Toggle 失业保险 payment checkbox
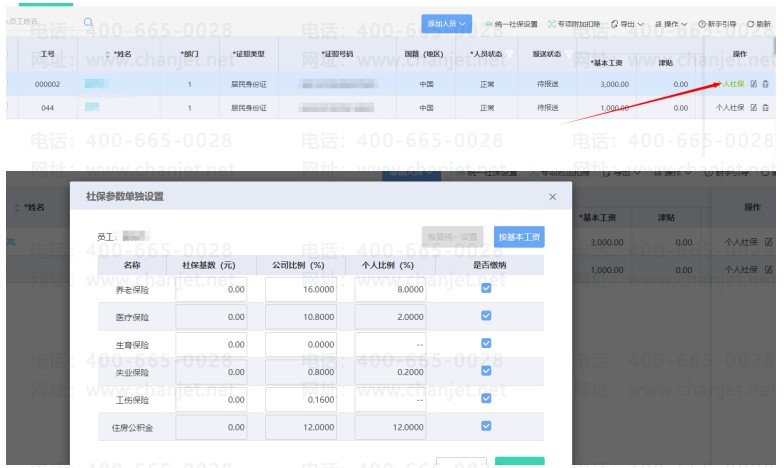This screenshot has width=784, height=468. [x=486, y=370]
